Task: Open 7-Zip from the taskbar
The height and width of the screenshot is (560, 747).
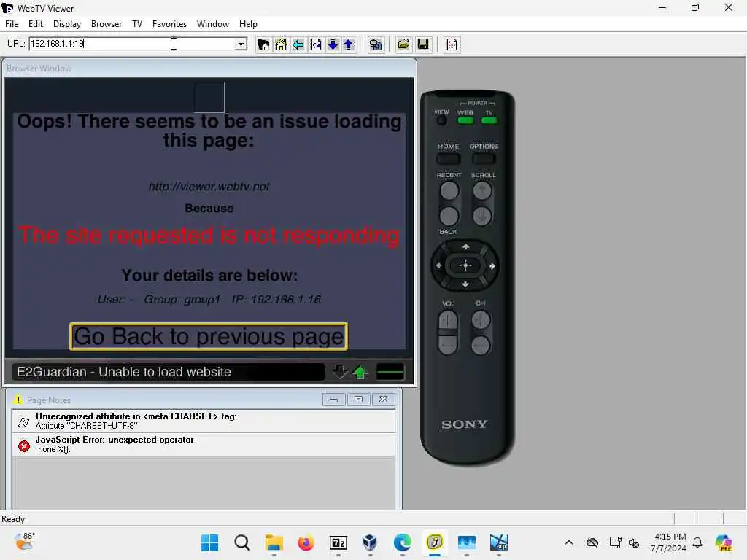Action: pos(338,542)
